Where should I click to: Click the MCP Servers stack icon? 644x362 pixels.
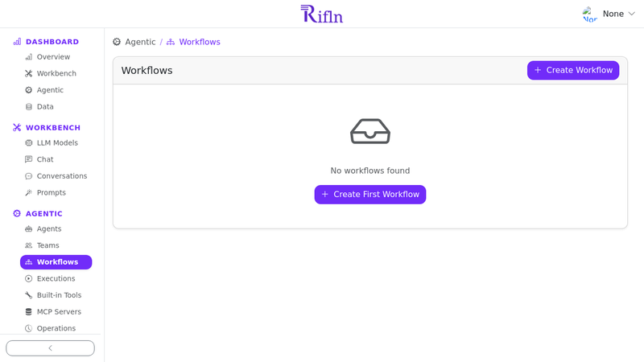pos(28,312)
